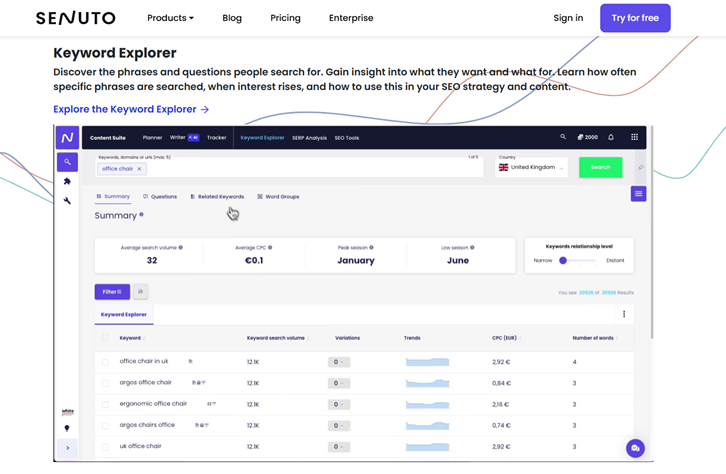Click the Low season info icon
This screenshot has height=474, width=726.
coord(472,247)
